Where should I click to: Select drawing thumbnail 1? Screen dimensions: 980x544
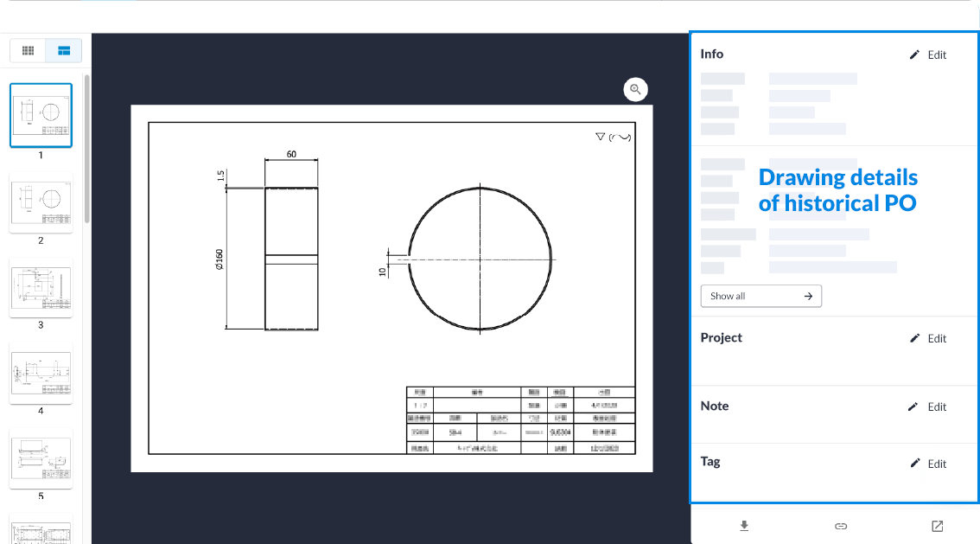pyautogui.click(x=41, y=116)
